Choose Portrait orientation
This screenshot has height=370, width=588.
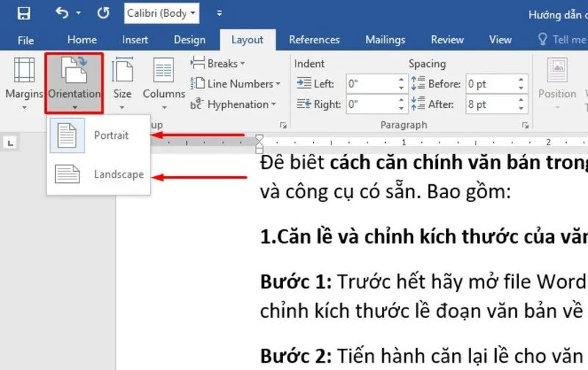coord(98,135)
